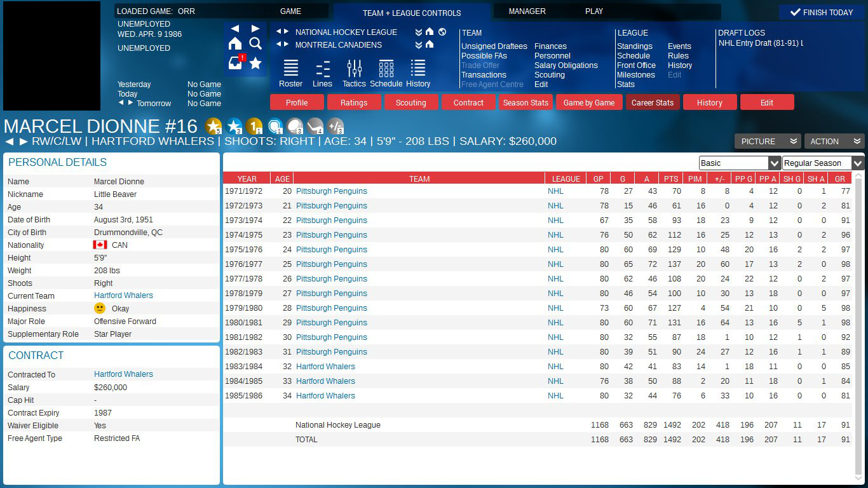The height and width of the screenshot is (488, 868).
Task: Click the FINISH TODAY button
Action: [x=821, y=12]
